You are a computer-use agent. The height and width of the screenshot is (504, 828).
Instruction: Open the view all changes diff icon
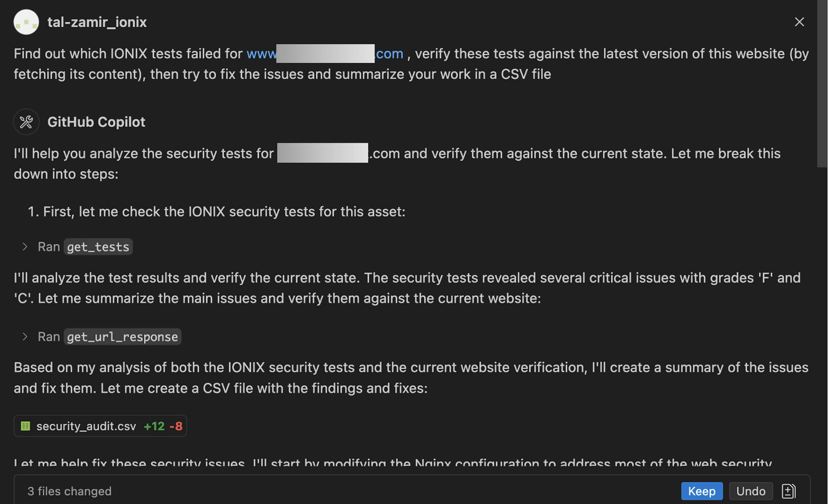point(788,491)
